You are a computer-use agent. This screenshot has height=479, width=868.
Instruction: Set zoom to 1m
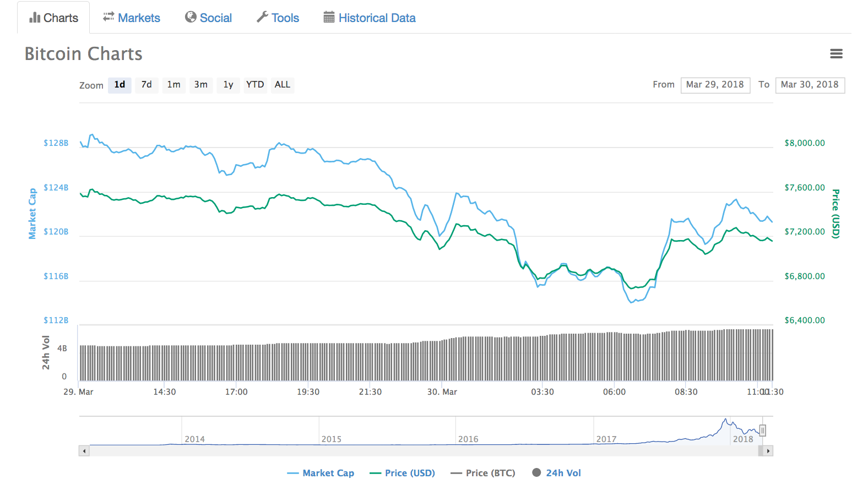click(x=173, y=85)
